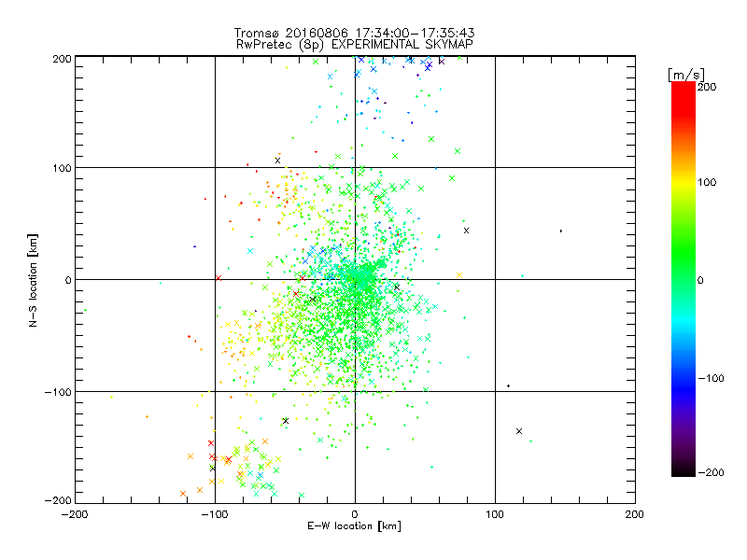The height and width of the screenshot is (560, 747).
Task: Click the x-axis tick label '-200'
Action: pyautogui.click(x=75, y=514)
